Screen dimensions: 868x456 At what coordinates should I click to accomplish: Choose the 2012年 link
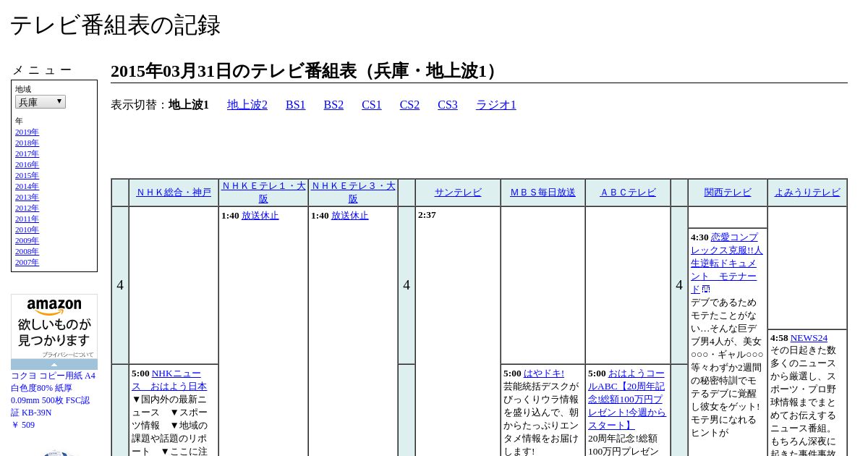(x=27, y=208)
